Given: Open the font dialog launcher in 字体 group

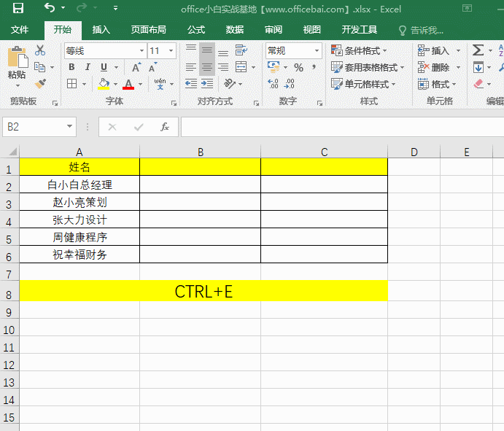Looking at the screenshot, I should [174, 103].
